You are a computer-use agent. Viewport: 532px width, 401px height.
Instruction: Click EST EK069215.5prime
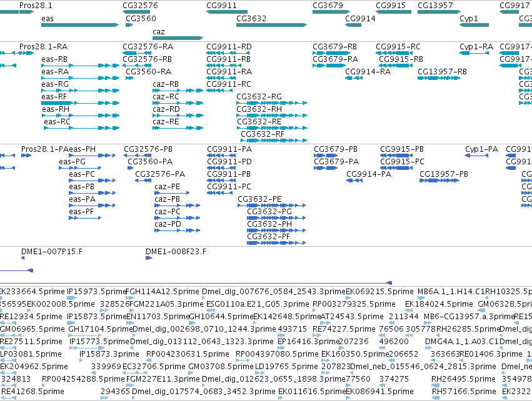coord(379,292)
